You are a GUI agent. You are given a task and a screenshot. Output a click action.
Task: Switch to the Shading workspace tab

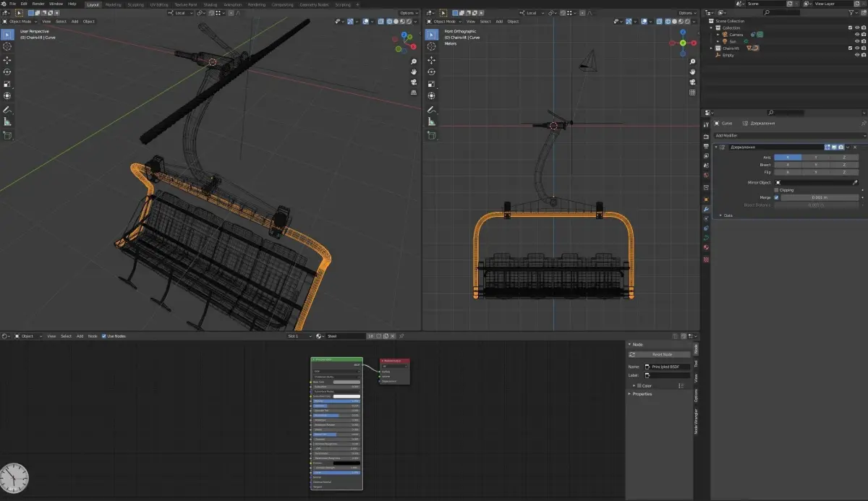[210, 4]
